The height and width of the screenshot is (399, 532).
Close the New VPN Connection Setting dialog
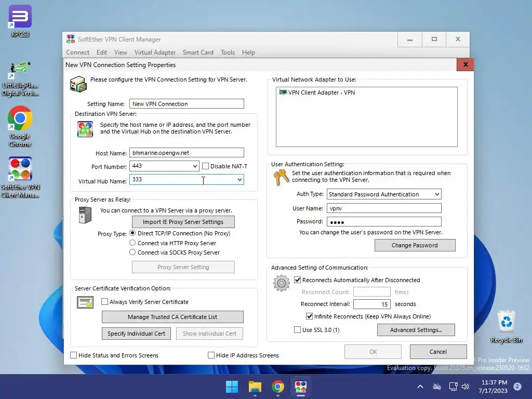465,64
